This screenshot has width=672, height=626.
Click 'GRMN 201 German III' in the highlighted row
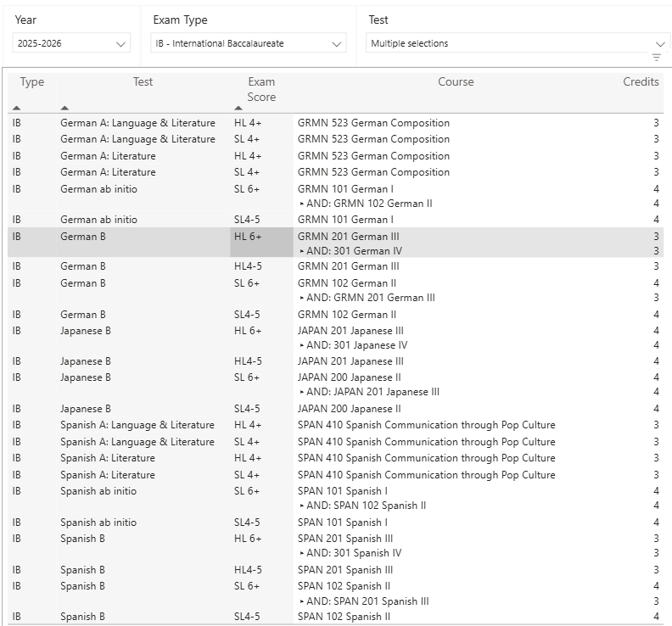pos(349,237)
